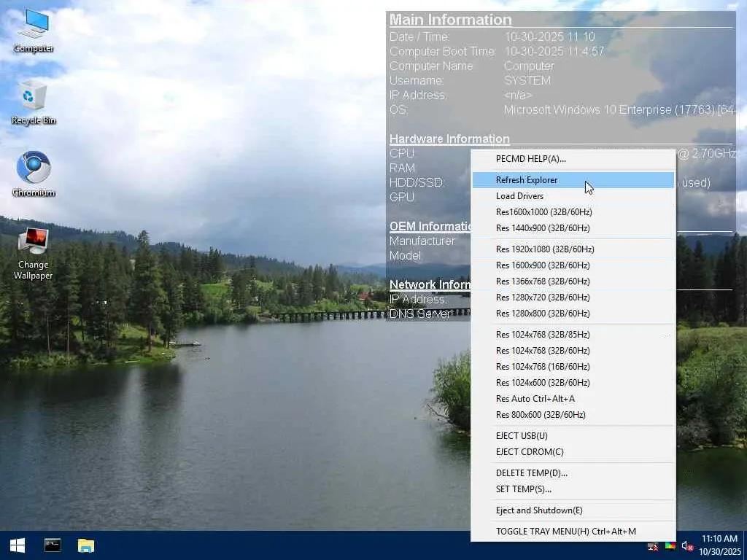747x560 pixels.
Task: Launch the Chromium browser icon
Action: click(34, 174)
